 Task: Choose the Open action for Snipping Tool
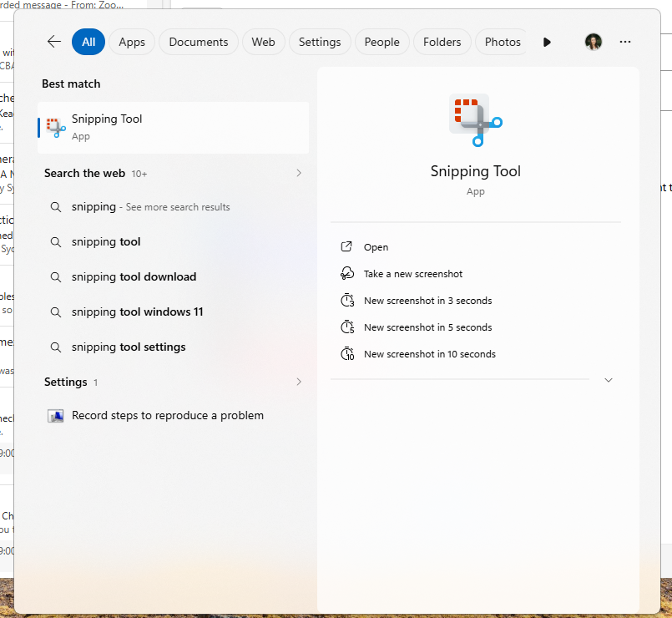pyautogui.click(x=376, y=247)
